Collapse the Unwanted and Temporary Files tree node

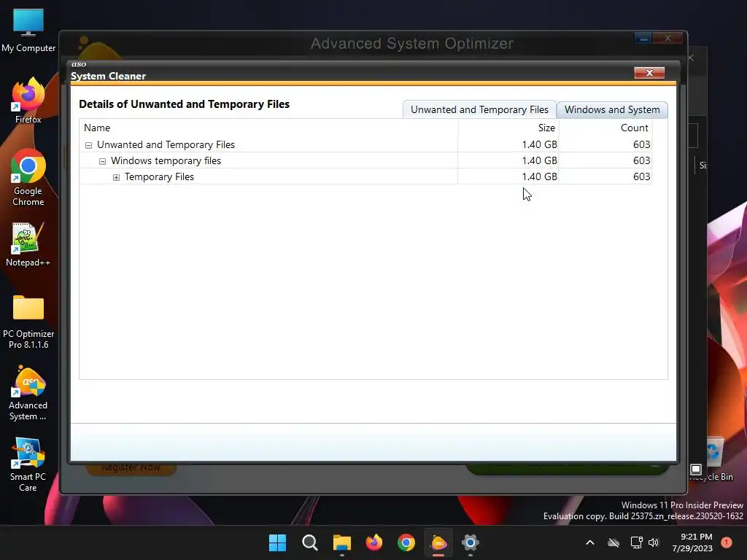point(88,145)
